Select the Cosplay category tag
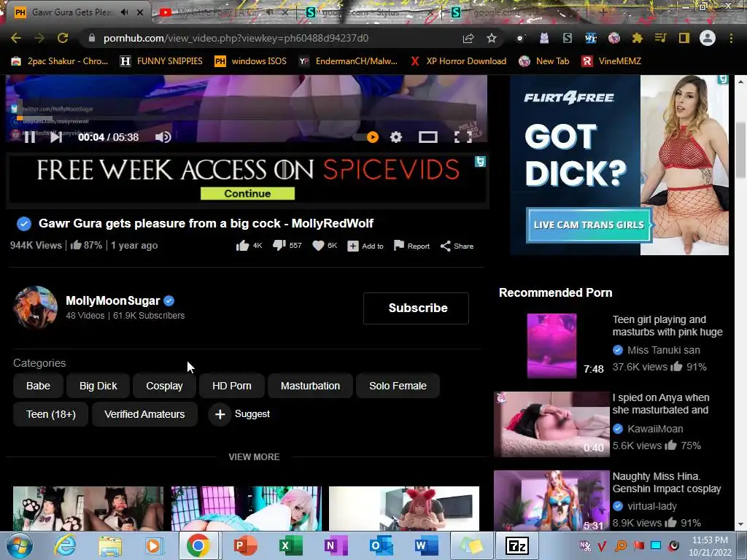 [164, 386]
